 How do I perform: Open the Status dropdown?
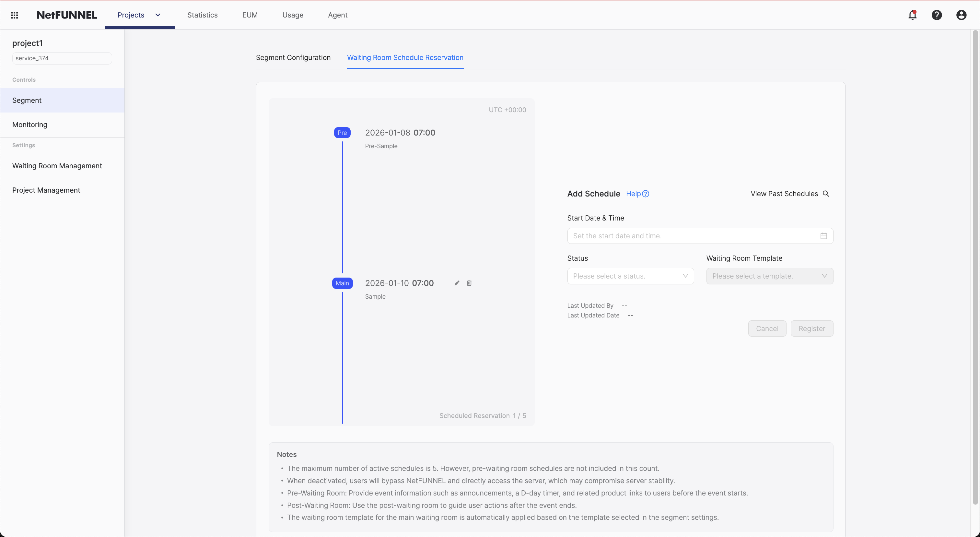coord(630,276)
